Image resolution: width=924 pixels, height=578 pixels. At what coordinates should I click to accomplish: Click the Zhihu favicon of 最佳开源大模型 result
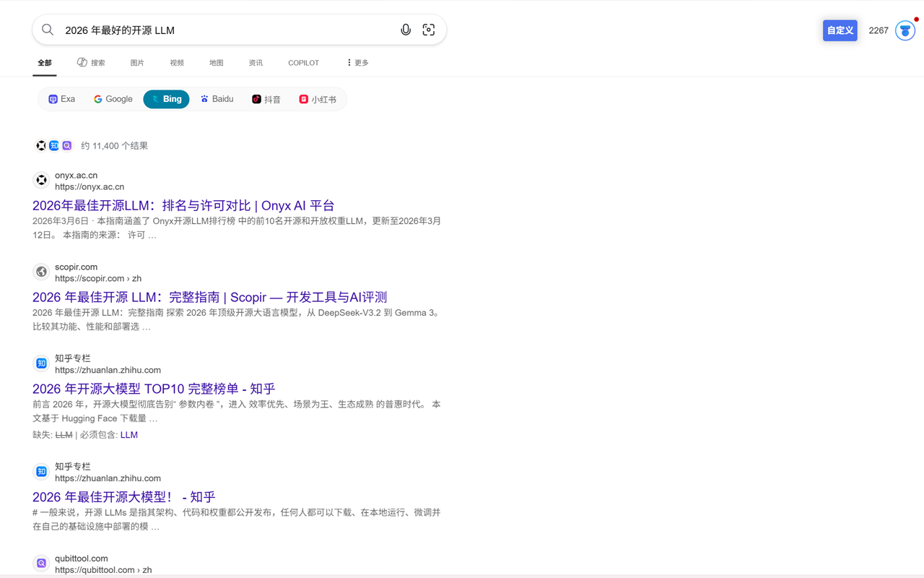(x=41, y=472)
